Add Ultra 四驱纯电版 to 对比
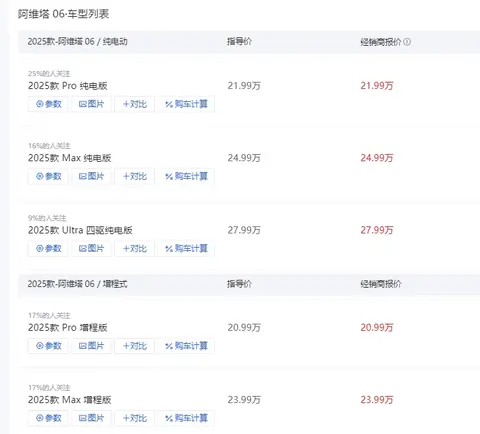Image resolution: width=480 pixels, height=434 pixels. (x=135, y=249)
